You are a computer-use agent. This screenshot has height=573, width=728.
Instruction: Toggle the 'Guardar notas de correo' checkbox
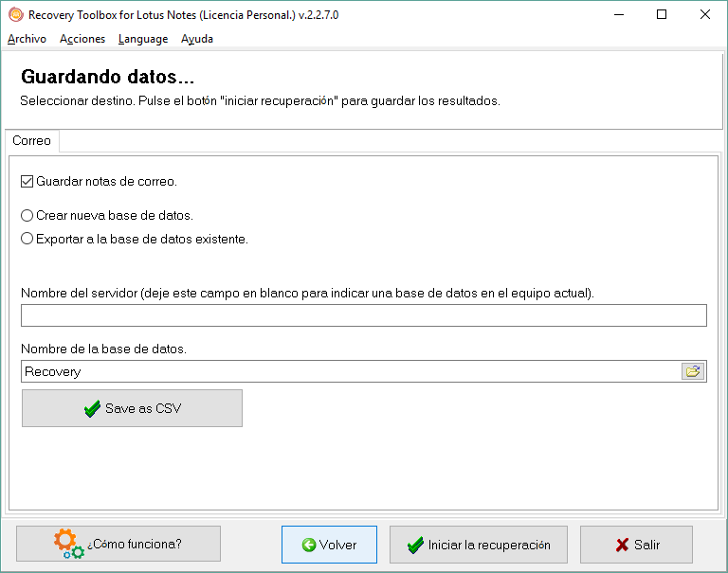point(27,181)
